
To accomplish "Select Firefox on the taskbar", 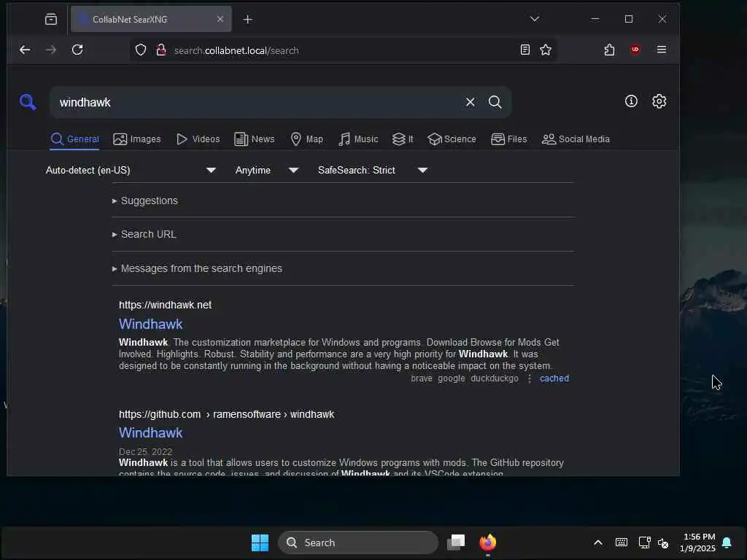I will point(488,542).
